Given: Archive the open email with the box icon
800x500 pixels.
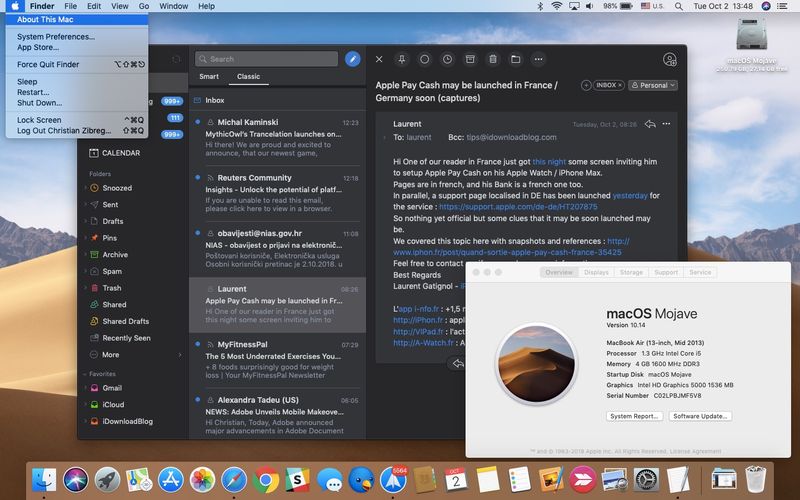Looking at the screenshot, I should coord(470,59).
